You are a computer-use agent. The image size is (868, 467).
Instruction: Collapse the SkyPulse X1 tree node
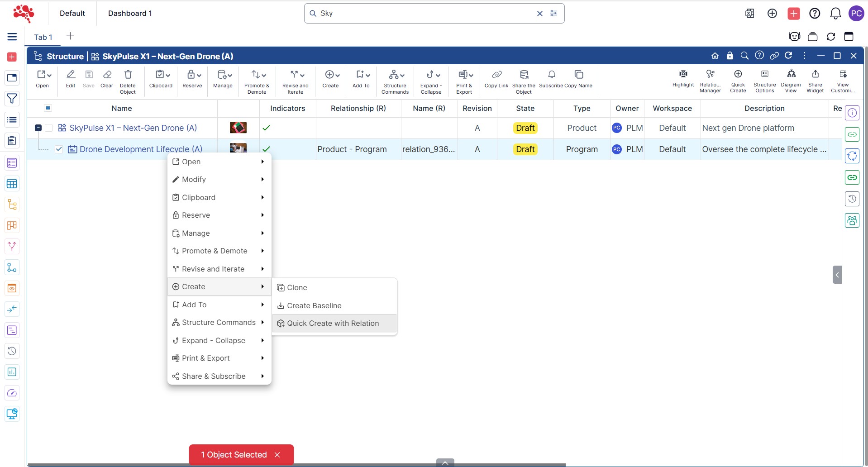[x=38, y=128]
